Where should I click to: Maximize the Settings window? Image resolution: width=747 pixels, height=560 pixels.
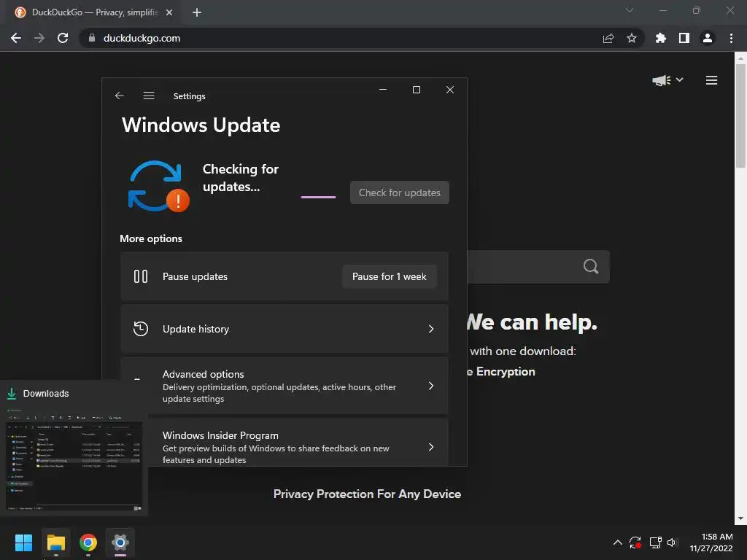coord(417,90)
